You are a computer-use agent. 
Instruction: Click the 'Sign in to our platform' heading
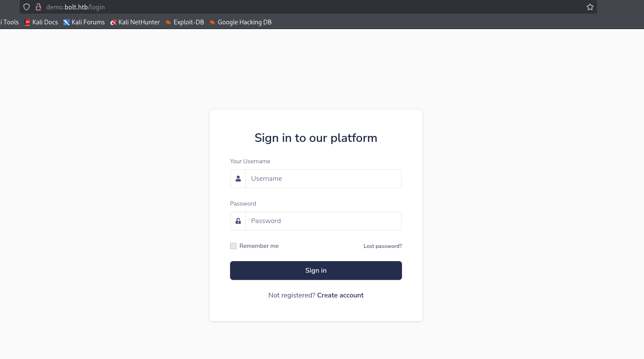pyautogui.click(x=316, y=138)
